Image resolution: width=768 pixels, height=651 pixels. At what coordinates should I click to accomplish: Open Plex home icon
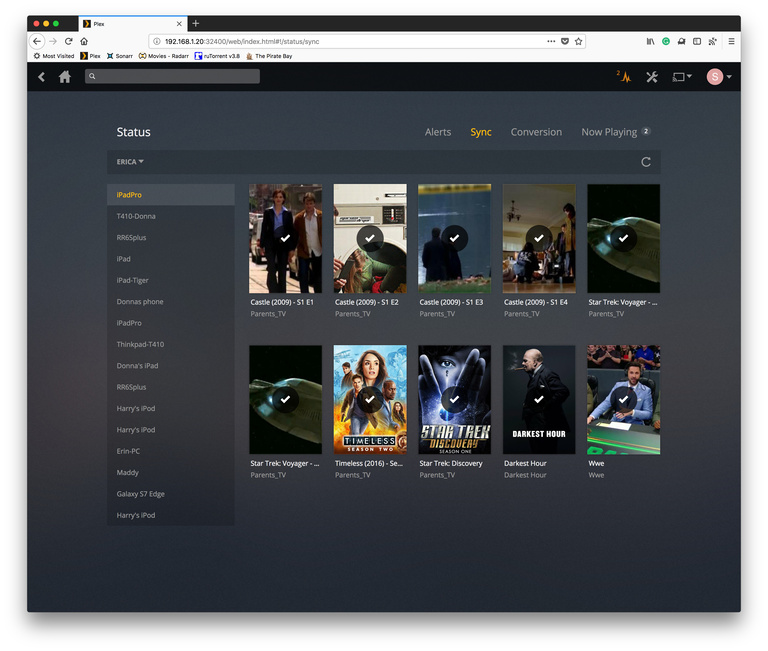point(65,77)
